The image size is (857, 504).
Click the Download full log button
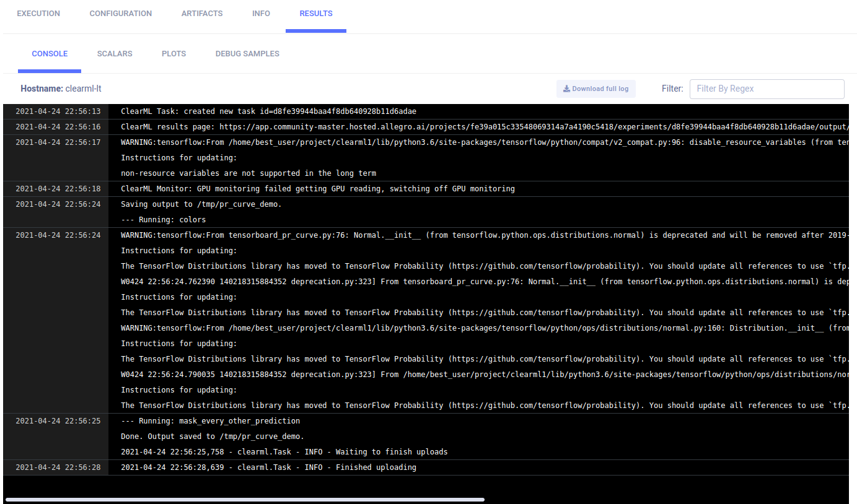tap(596, 89)
